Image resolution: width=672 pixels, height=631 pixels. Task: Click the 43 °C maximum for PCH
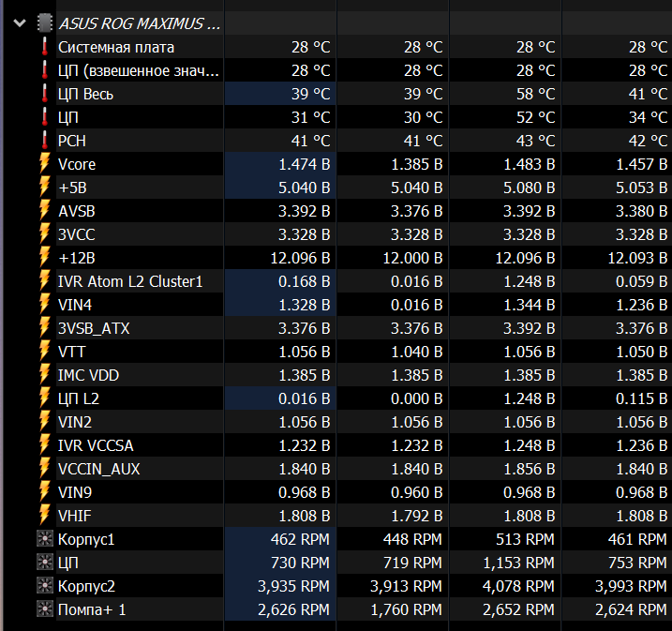click(x=536, y=141)
